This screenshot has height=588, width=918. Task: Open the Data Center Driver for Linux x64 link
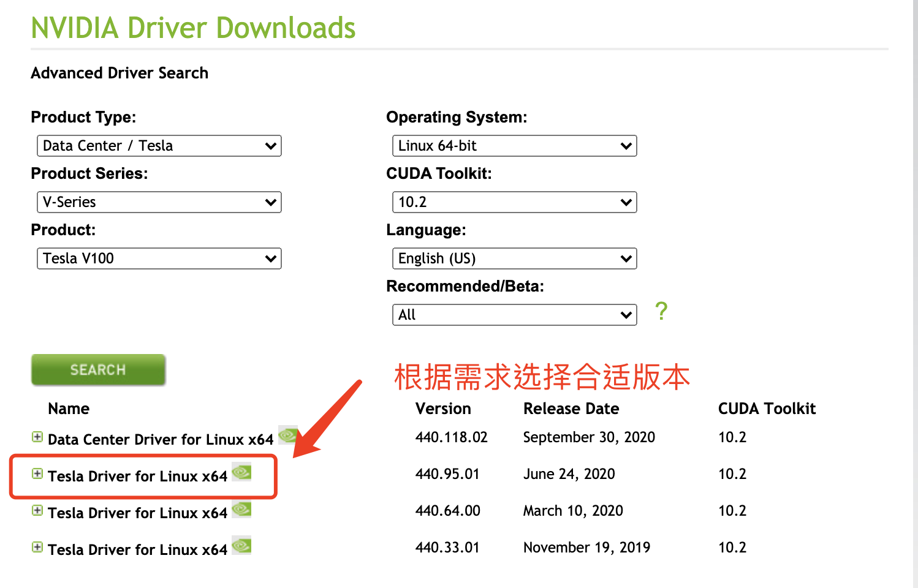161,440
